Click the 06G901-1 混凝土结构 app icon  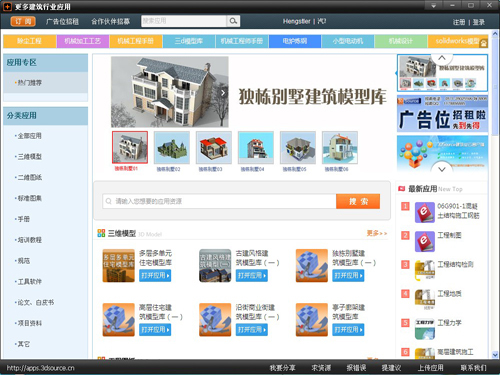coord(425,212)
